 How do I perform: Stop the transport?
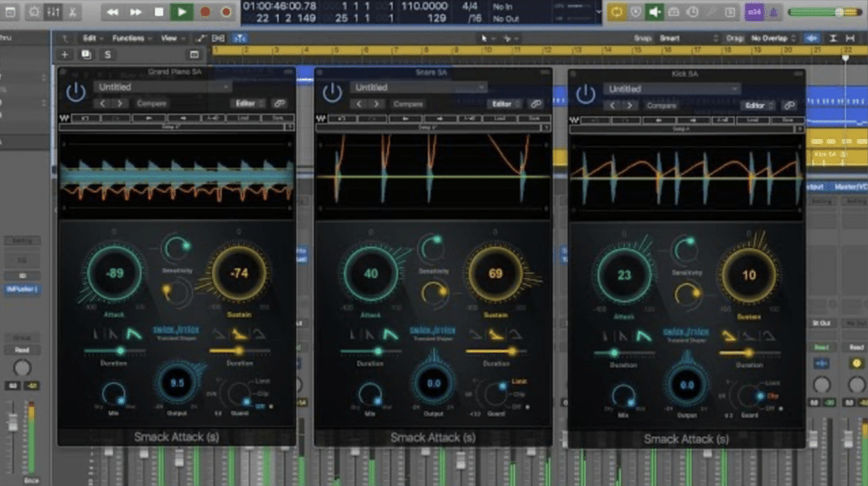pos(159,12)
